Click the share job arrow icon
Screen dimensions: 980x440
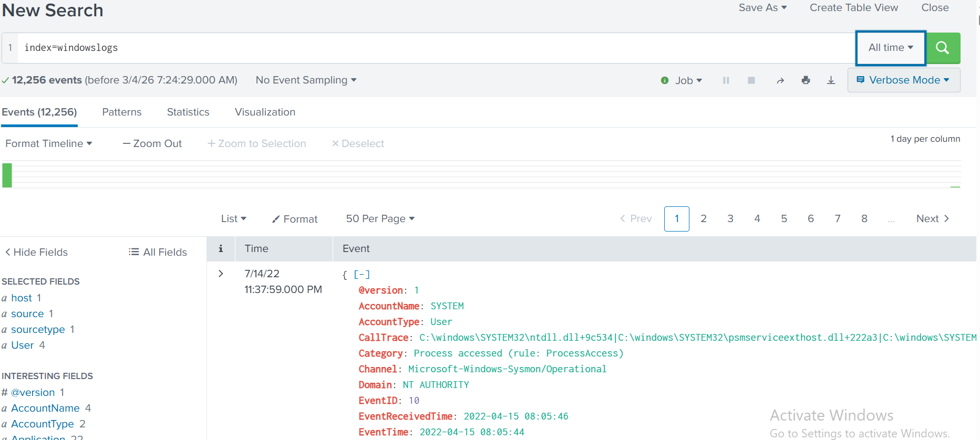[x=780, y=80]
